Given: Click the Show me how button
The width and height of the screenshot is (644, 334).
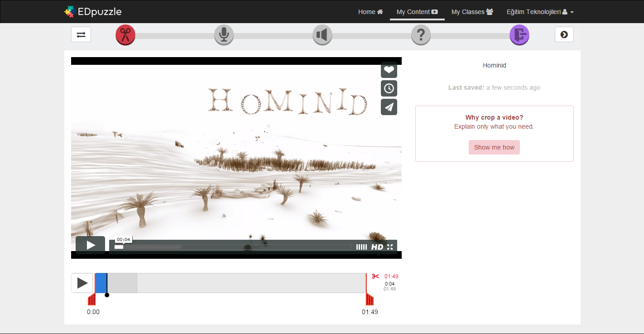Looking at the screenshot, I should click(494, 147).
